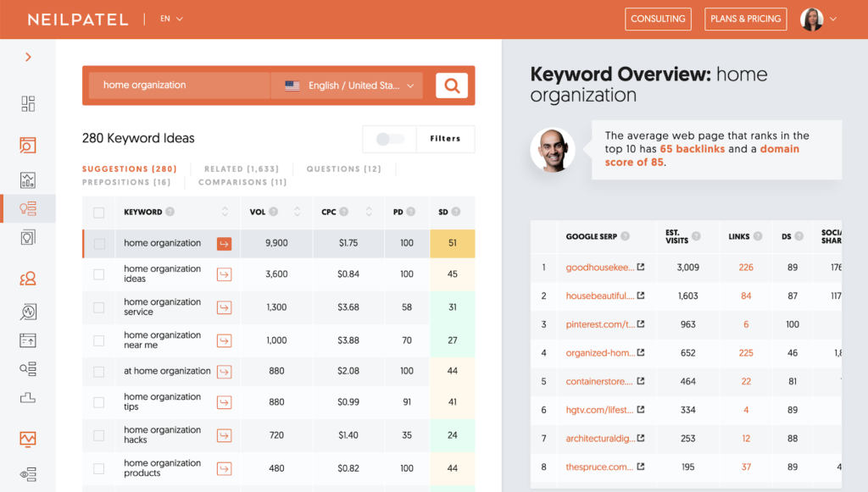Open the monitor graph icon in sidebar
868x492 pixels.
coord(28,439)
